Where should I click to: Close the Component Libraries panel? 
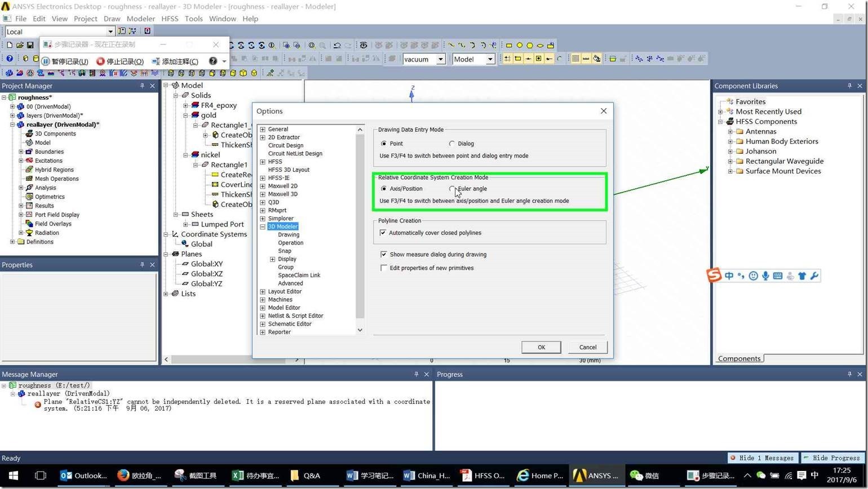[860, 86]
